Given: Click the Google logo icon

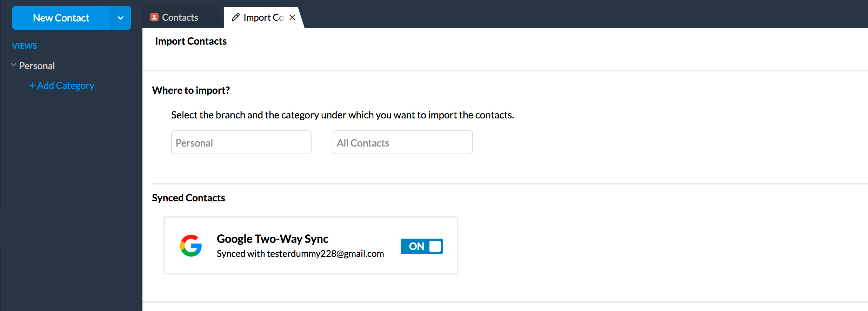Looking at the screenshot, I should [x=191, y=246].
